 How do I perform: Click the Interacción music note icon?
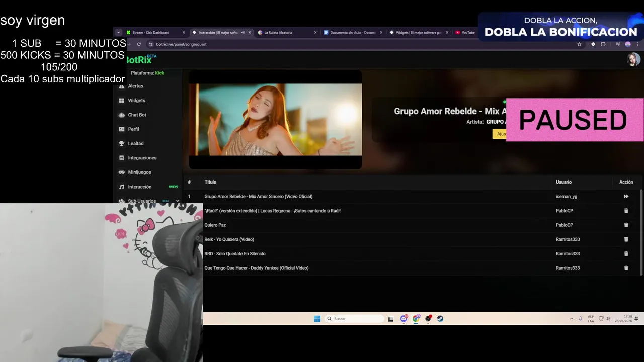pyautogui.click(x=121, y=187)
